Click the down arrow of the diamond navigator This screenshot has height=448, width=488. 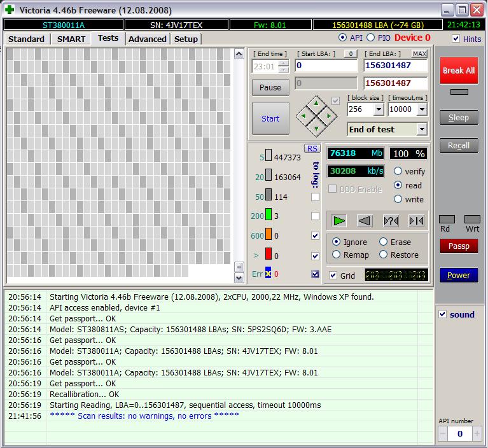click(x=316, y=129)
